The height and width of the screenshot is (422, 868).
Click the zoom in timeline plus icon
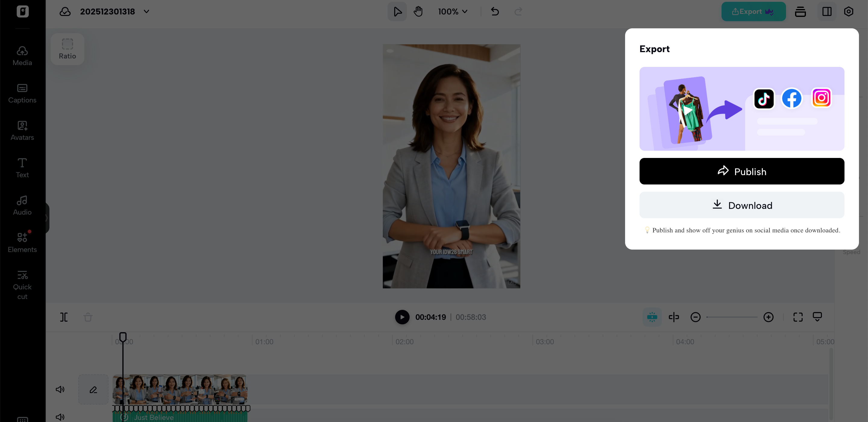tap(768, 317)
